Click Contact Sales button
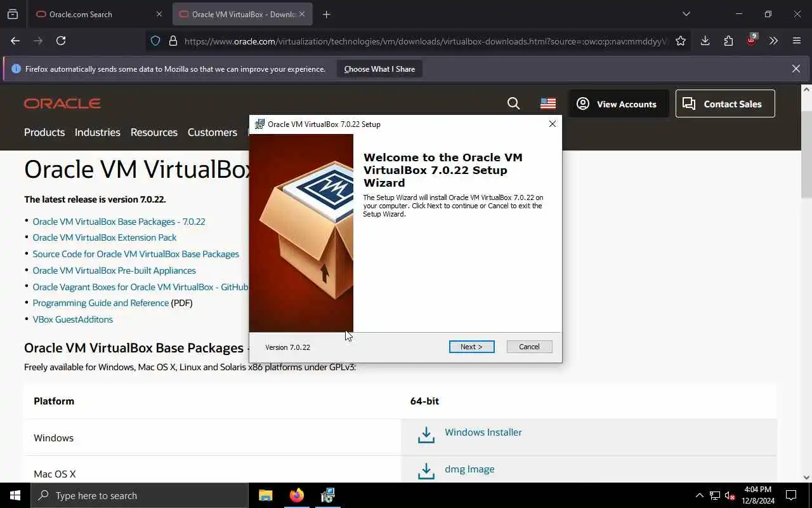The height and width of the screenshot is (508, 812). tap(725, 104)
